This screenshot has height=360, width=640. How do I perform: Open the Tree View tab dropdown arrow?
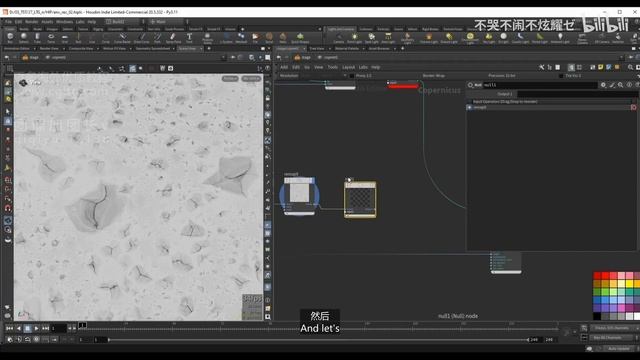point(330,49)
